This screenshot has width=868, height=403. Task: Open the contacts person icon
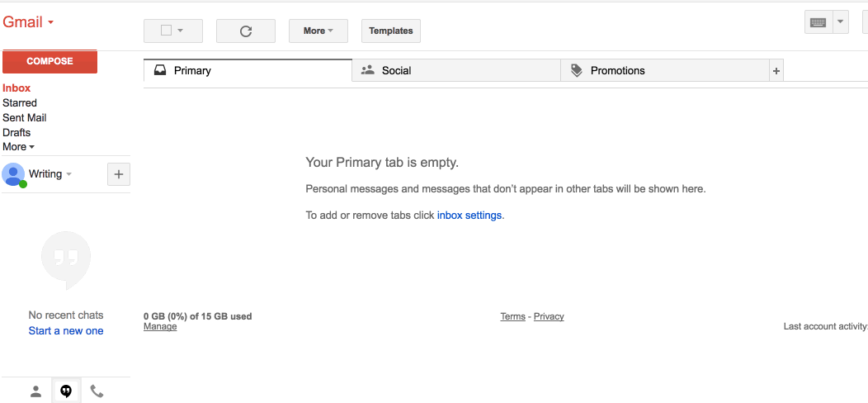[35, 391]
